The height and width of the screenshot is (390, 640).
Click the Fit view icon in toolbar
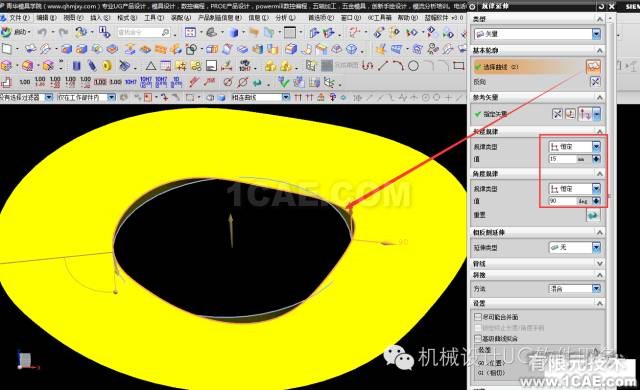[191, 32]
